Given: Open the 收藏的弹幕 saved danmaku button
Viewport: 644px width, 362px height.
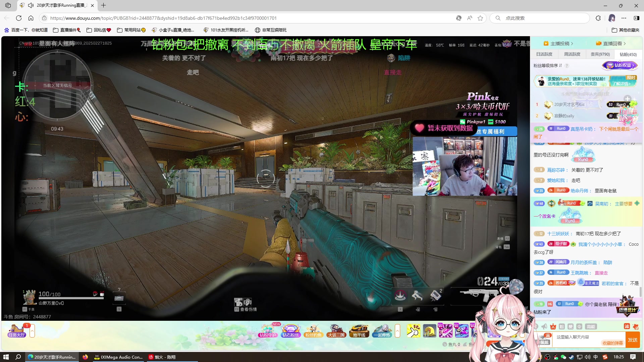Looking at the screenshot, I should tap(612, 343).
